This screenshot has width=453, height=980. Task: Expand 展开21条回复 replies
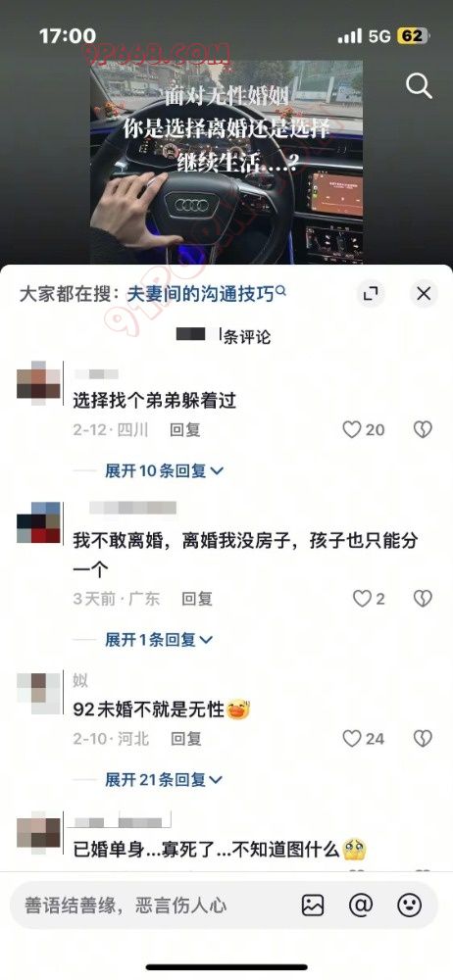[x=164, y=779]
